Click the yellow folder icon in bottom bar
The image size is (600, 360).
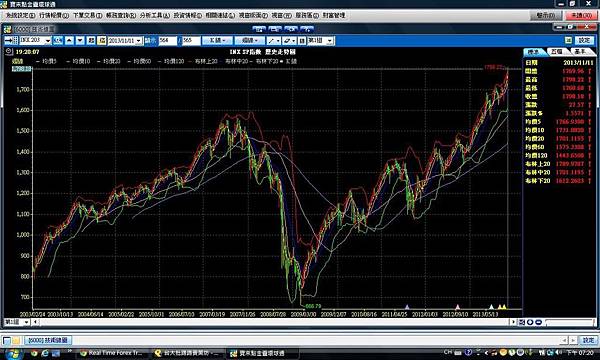tap(16, 340)
